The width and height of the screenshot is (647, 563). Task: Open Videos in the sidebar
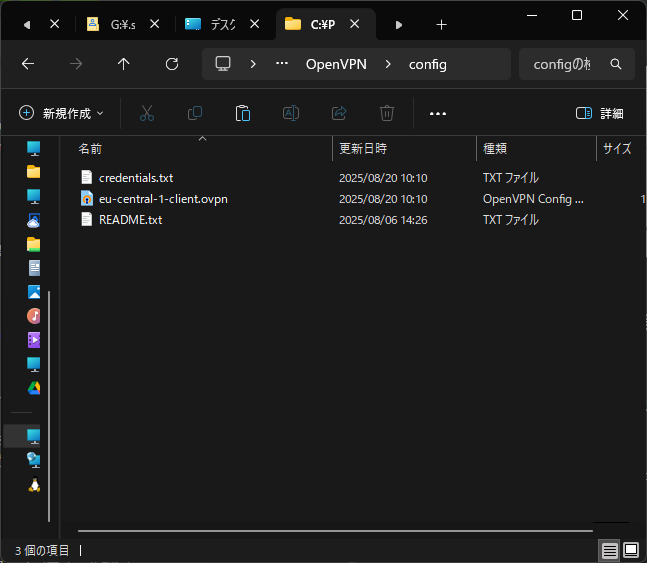click(34, 340)
